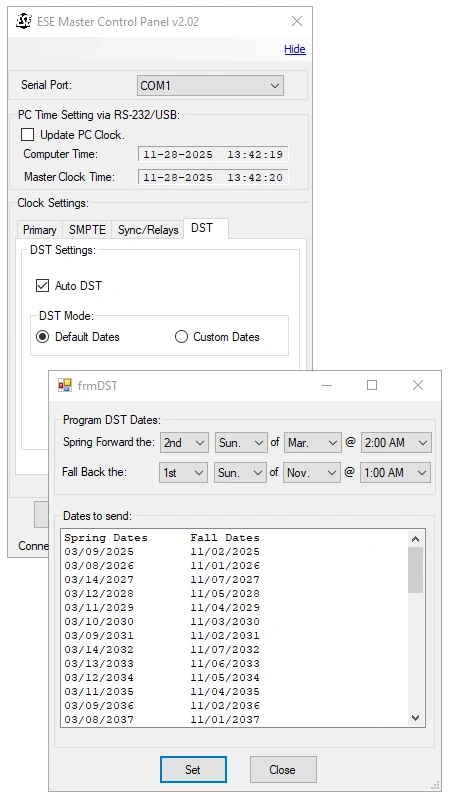Toggle the Update PC Clock checkbox
455x793 pixels.
[x=27, y=135]
